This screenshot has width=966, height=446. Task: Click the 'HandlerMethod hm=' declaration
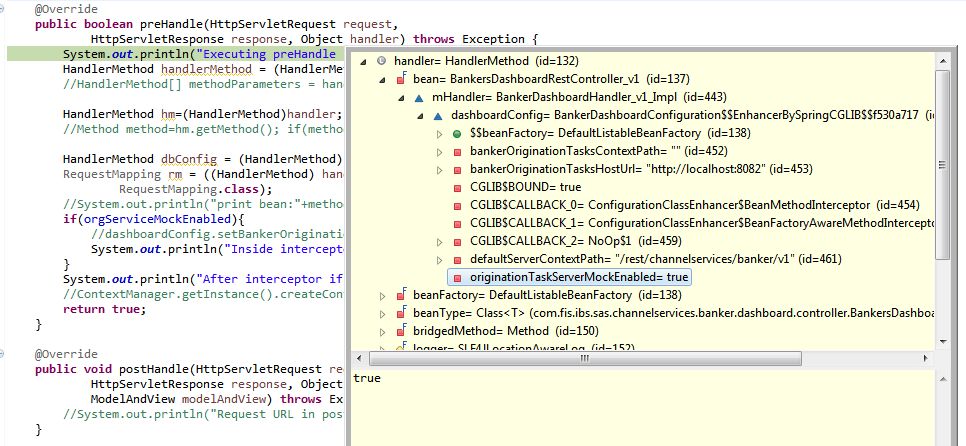(122, 114)
